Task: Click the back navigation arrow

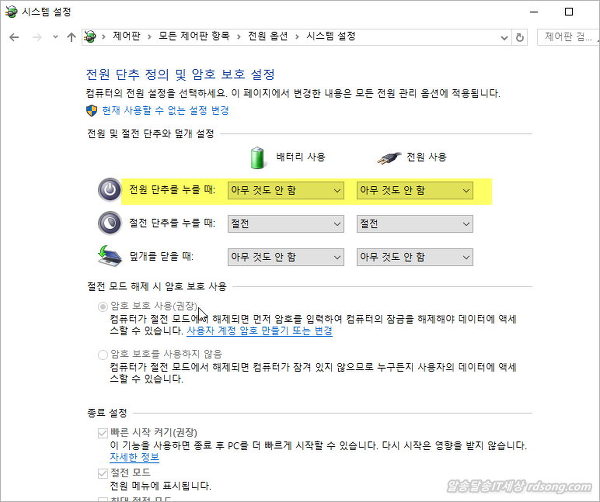Action: [13, 38]
